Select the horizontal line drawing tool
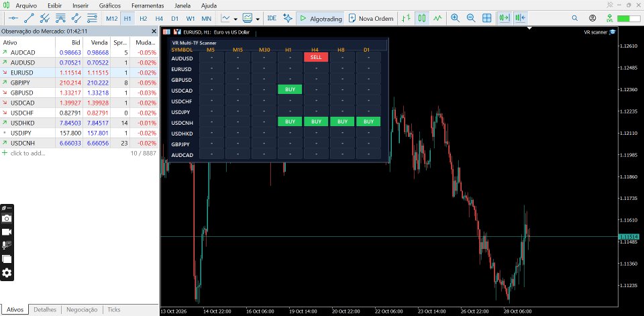The width and height of the screenshot is (644, 316). [x=13, y=18]
